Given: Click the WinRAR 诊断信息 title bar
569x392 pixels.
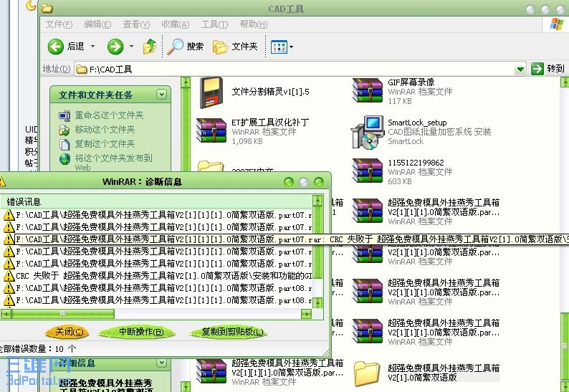Looking at the screenshot, I should click(x=142, y=181).
